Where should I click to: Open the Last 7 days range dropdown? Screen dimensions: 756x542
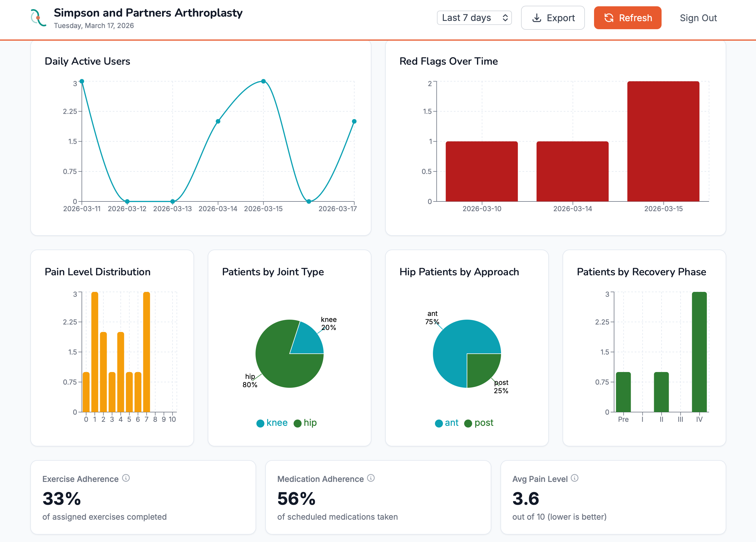click(x=474, y=18)
